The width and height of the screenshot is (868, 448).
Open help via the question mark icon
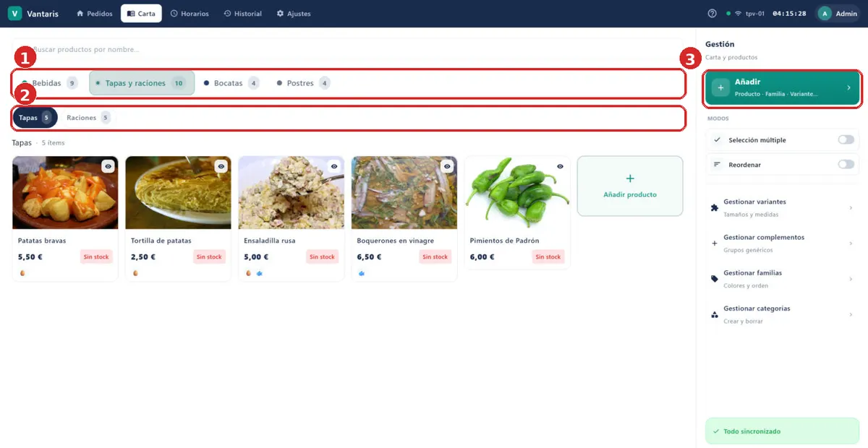click(x=712, y=14)
